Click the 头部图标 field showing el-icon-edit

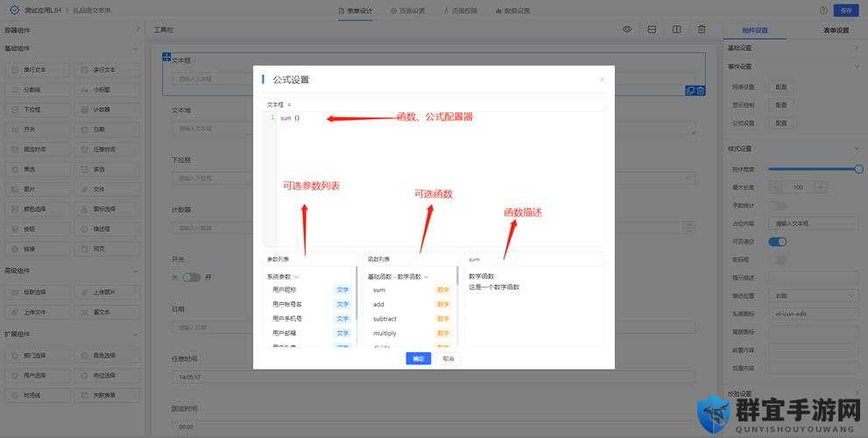(x=814, y=314)
